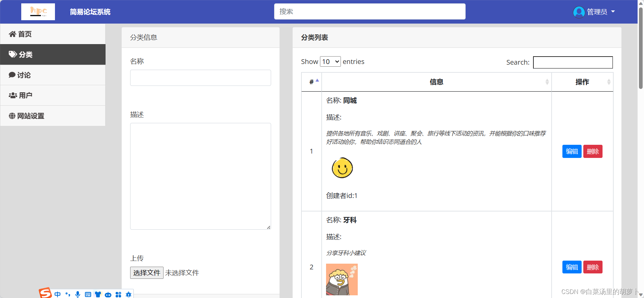Click the 描述 textarea
Image resolution: width=644 pixels, height=298 pixels.
click(200, 176)
